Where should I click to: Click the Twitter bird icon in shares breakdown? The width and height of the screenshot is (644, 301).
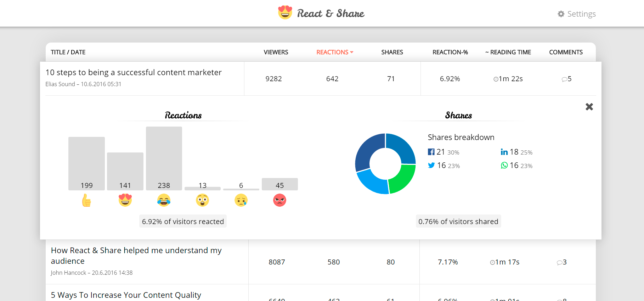tap(431, 165)
